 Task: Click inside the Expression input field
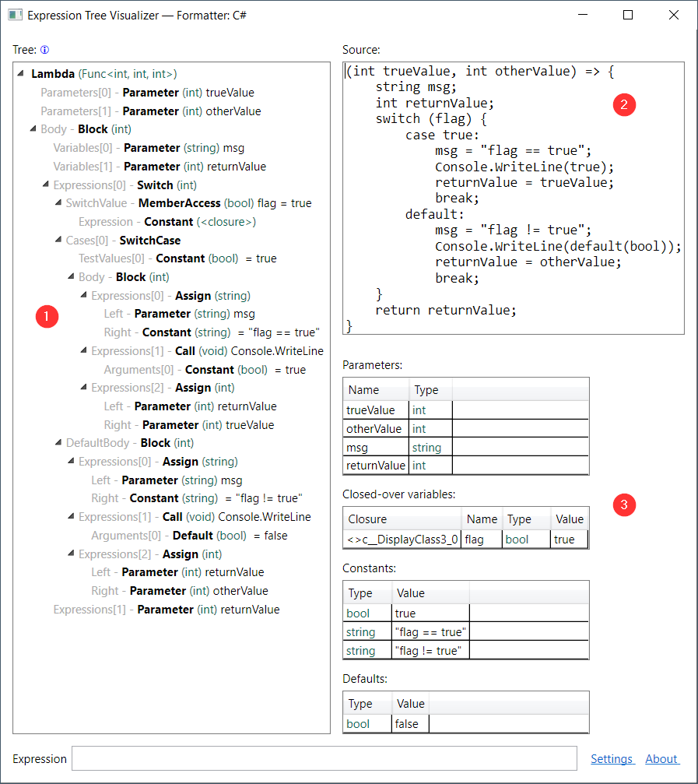coord(324,758)
